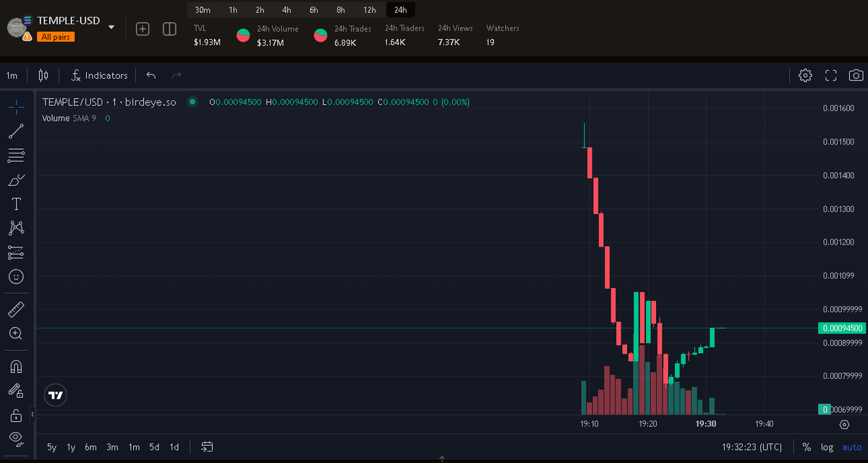
Task: Select the Text annotation tool
Action: [16, 204]
